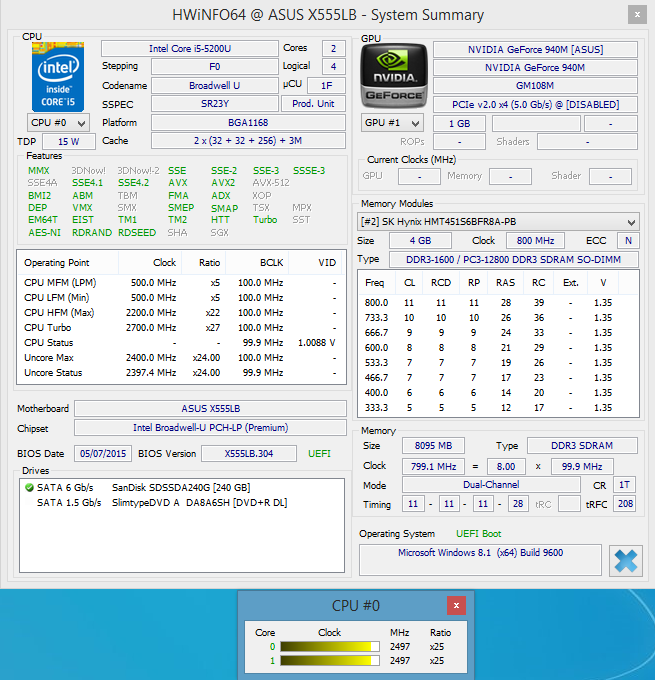Click the AES-NI feature label
Viewport: 655px width, 680px height.
[44, 233]
